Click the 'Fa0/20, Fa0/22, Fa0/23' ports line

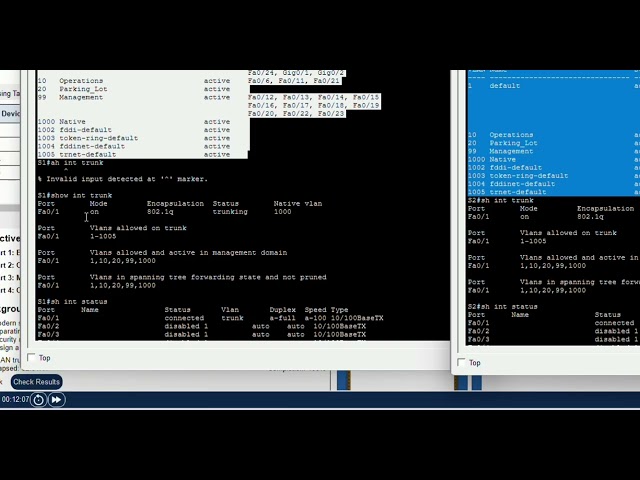(x=296, y=113)
